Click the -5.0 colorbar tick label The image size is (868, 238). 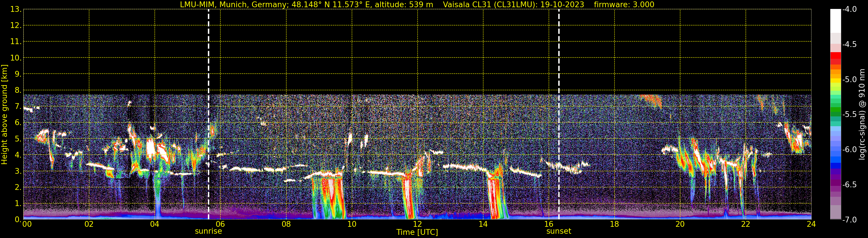pyautogui.click(x=849, y=80)
